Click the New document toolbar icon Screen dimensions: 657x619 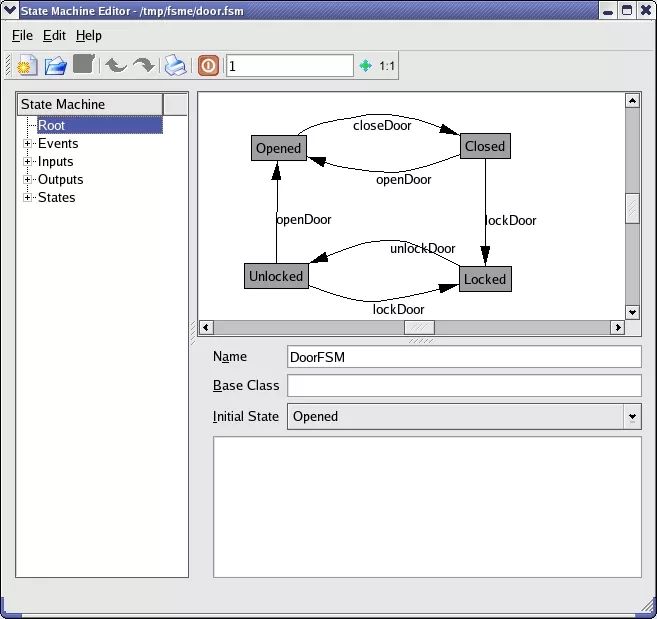[27, 66]
